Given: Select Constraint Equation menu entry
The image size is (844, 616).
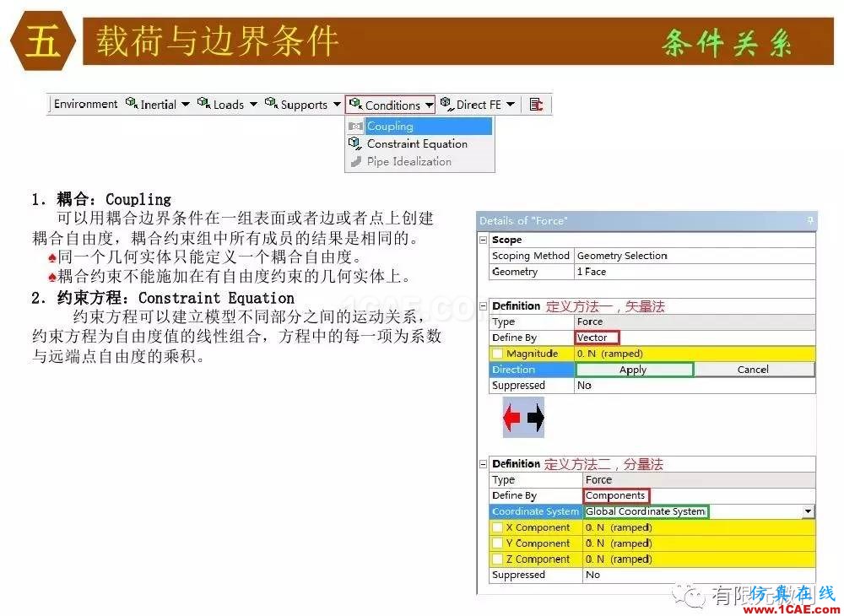Looking at the screenshot, I should click(419, 143).
